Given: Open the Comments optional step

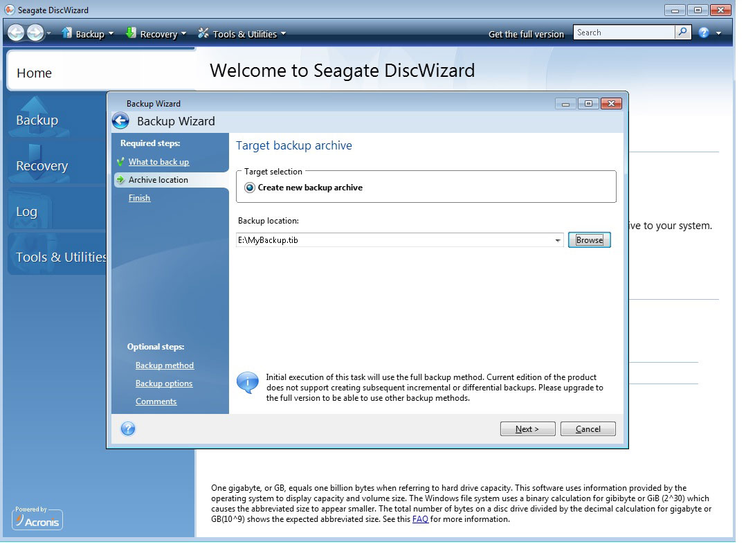Looking at the screenshot, I should click(156, 401).
